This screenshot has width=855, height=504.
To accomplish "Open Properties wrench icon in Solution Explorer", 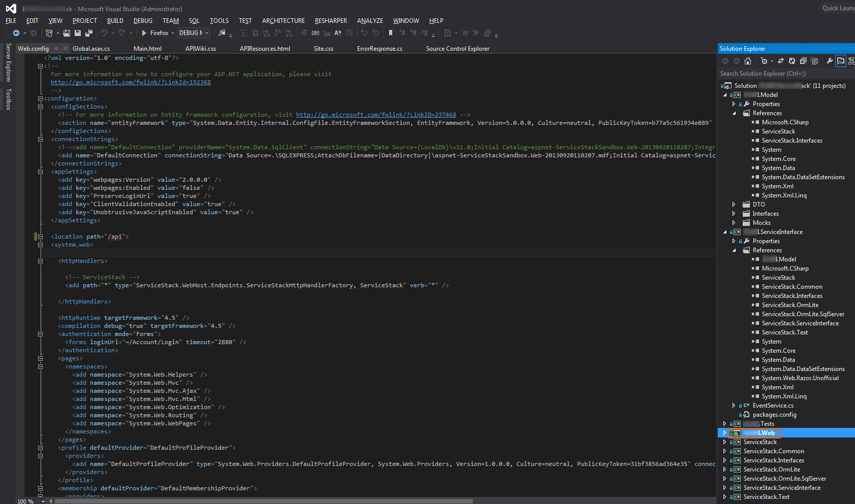I will tap(830, 61).
